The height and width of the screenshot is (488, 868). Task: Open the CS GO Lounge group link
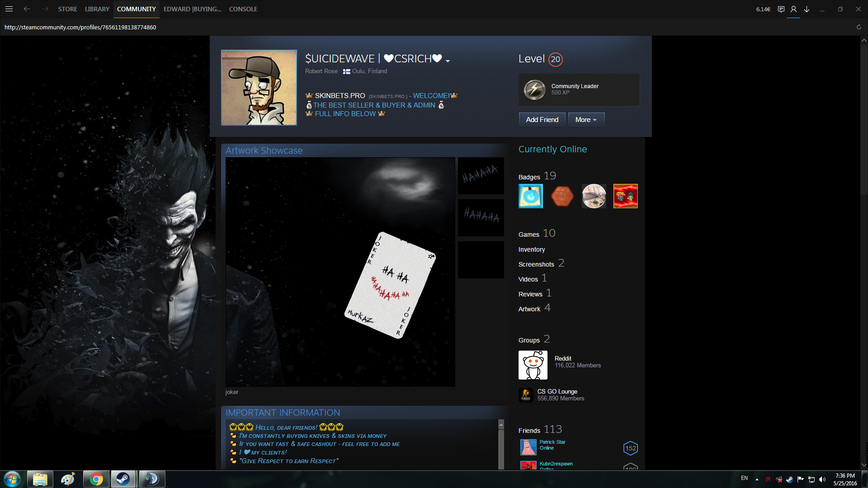coord(557,391)
